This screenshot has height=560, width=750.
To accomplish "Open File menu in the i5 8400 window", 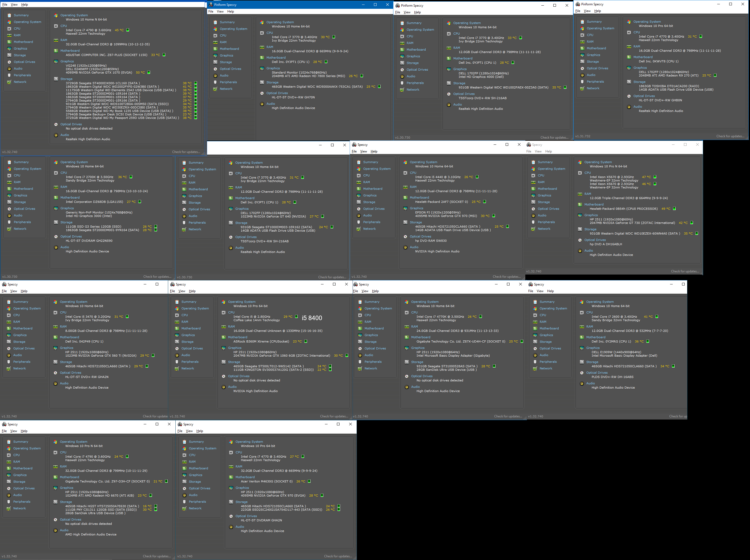I will (x=172, y=291).
